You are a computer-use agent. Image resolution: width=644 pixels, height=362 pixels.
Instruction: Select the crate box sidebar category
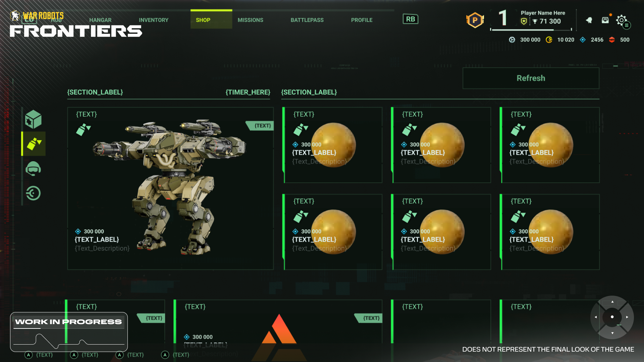[33, 120]
